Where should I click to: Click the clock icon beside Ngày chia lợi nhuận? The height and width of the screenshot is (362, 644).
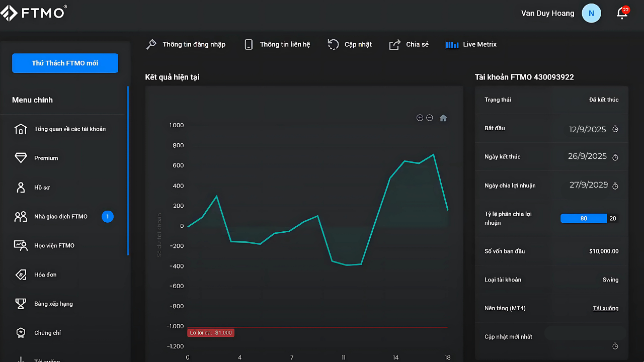pos(615,186)
